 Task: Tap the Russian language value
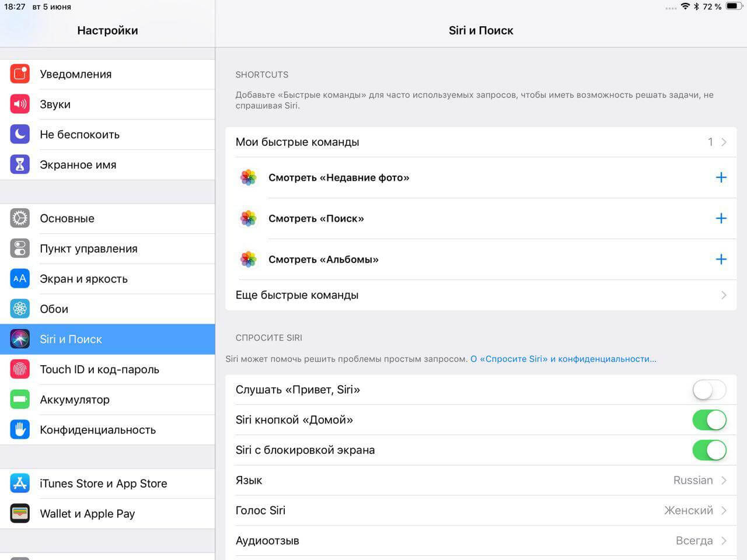coord(693,480)
